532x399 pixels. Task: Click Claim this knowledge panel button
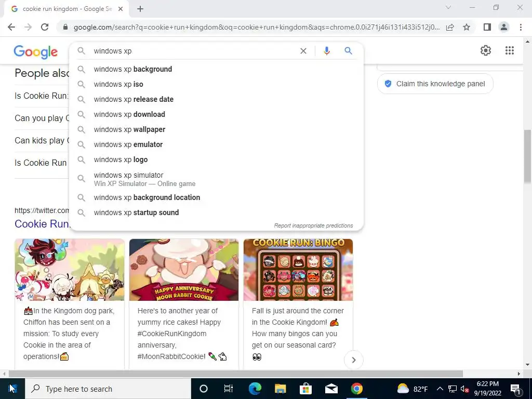435,84
